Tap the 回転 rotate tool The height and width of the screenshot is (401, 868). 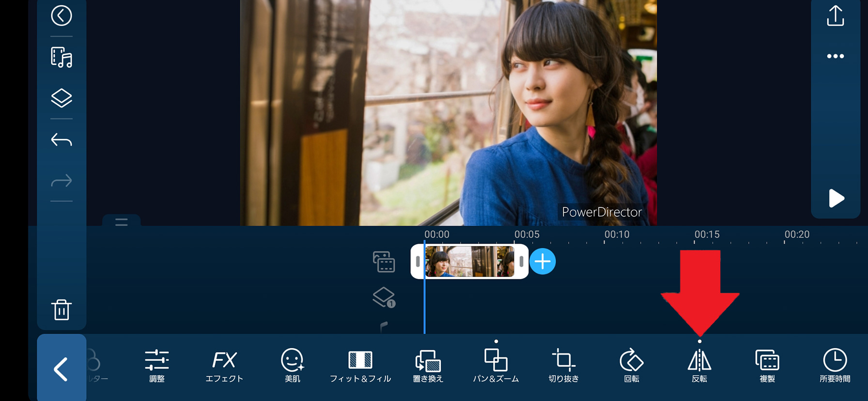tap(632, 366)
